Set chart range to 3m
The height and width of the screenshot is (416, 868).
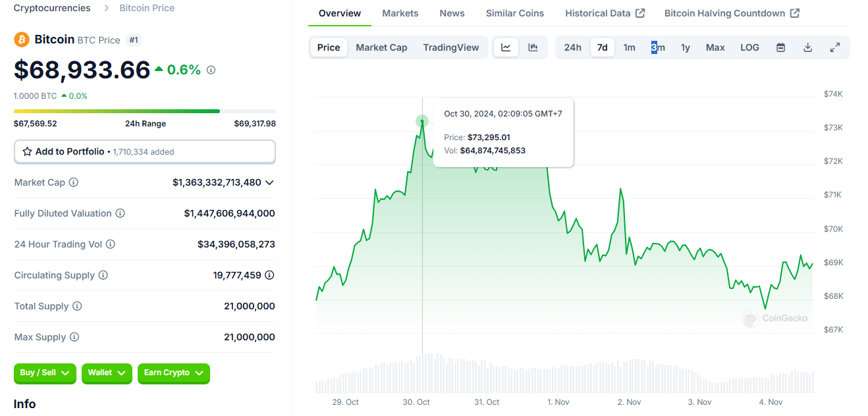click(658, 47)
